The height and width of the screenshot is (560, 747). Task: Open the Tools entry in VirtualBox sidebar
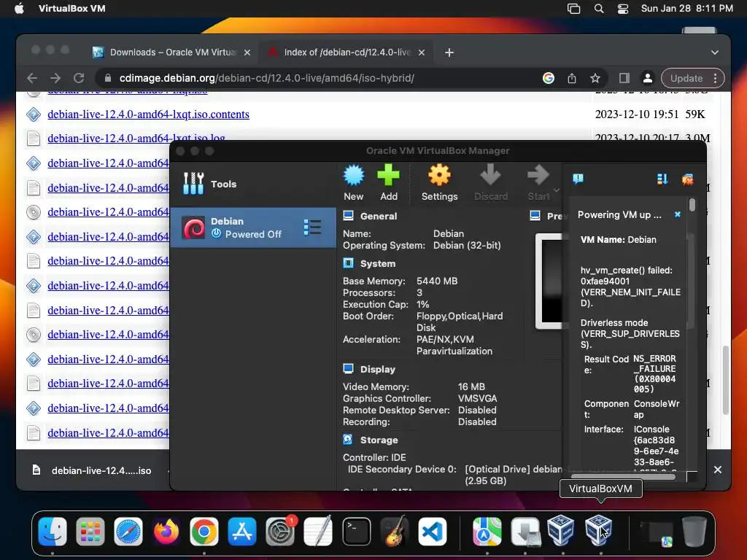pyautogui.click(x=253, y=184)
